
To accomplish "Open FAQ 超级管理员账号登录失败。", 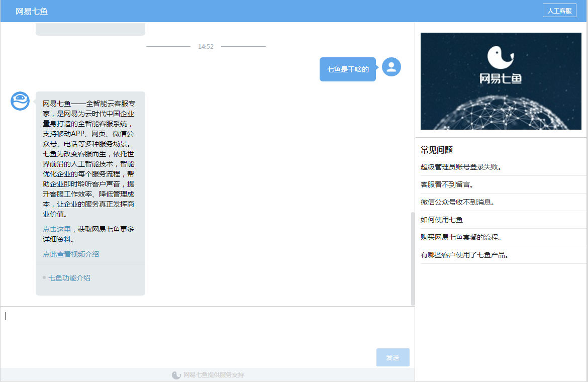I will (503, 167).
